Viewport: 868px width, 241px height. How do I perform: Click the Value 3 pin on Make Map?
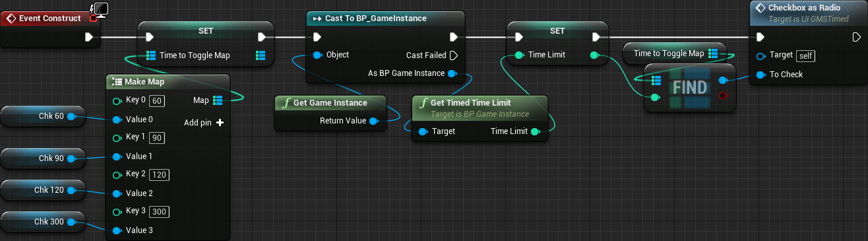[117, 230]
